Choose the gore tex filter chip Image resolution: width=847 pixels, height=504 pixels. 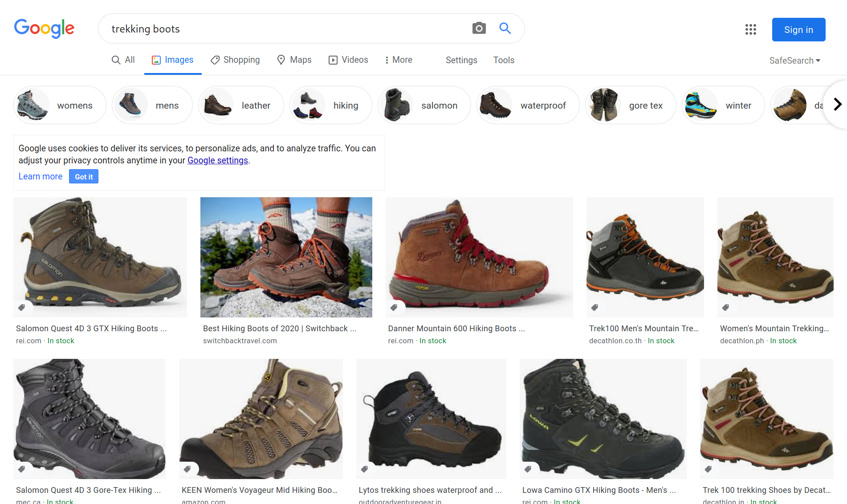tap(631, 105)
